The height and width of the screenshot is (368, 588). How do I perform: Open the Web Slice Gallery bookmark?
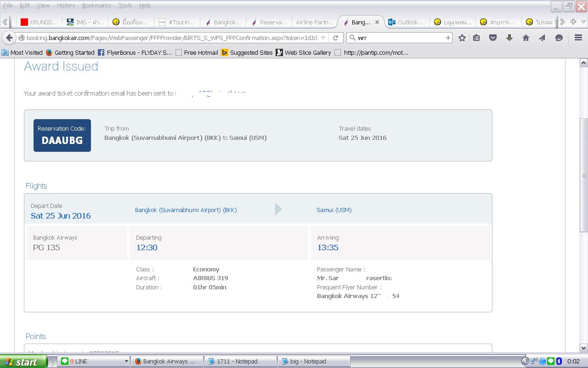tap(304, 52)
